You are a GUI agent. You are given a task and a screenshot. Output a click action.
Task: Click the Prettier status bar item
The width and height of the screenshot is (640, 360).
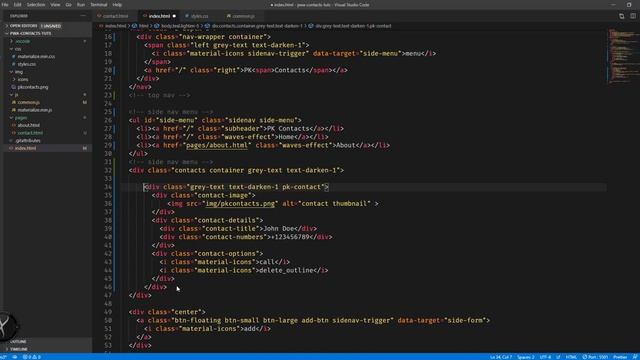620,357
